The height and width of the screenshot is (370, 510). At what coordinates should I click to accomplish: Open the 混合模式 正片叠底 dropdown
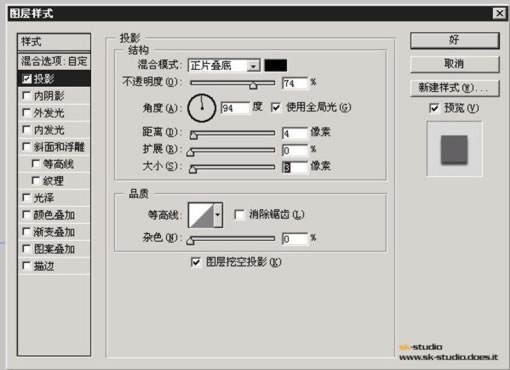(224, 66)
